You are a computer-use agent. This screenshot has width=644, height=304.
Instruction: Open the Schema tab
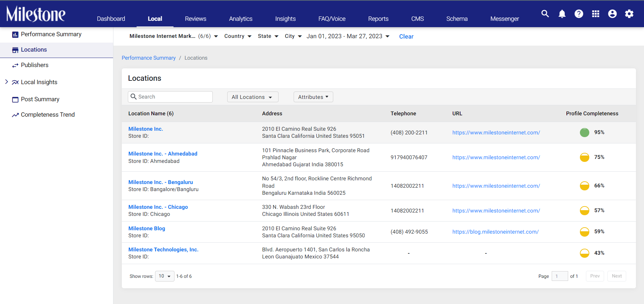pos(457,19)
